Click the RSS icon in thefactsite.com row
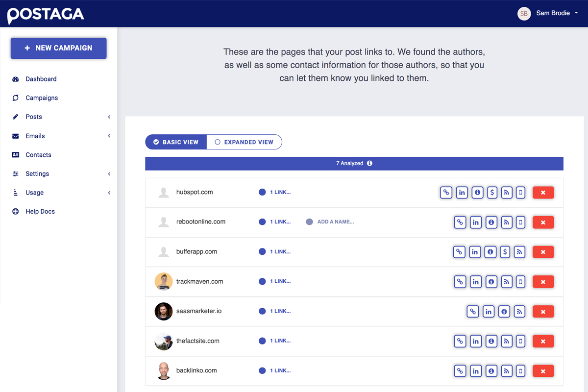This screenshot has width=588, height=392. pyautogui.click(x=507, y=341)
